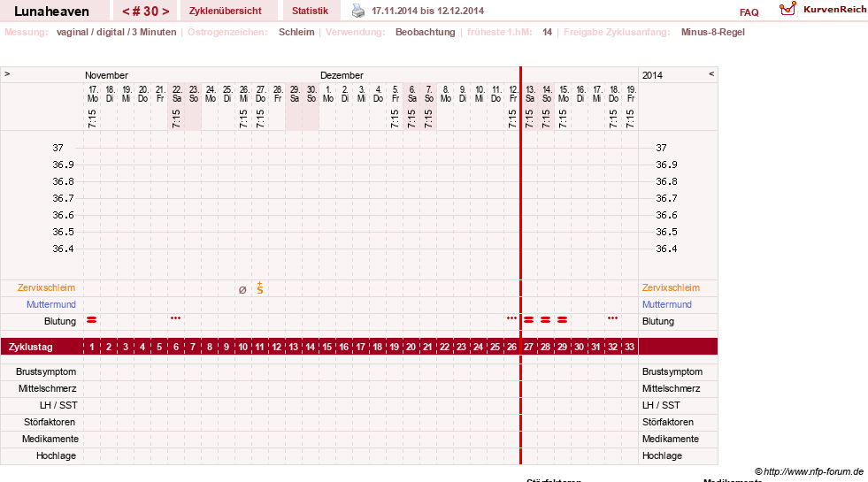Click the Zyklustag row label
The height and width of the screenshot is (482, 868).
(31, 347)
